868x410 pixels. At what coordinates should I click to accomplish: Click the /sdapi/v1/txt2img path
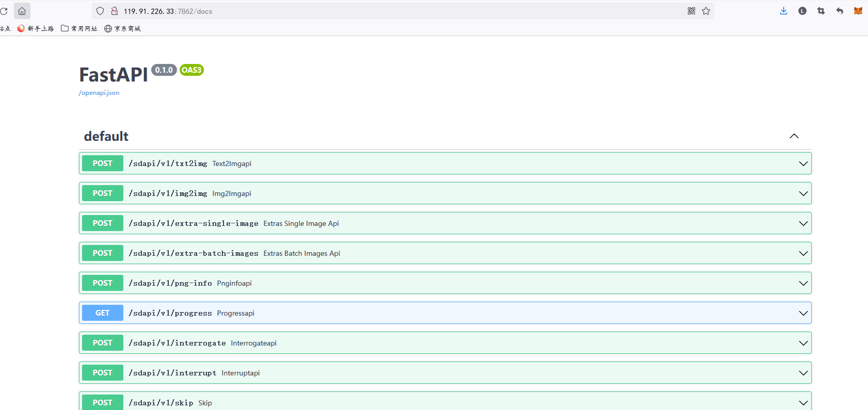pyautogui.click(x=168, y=163)
